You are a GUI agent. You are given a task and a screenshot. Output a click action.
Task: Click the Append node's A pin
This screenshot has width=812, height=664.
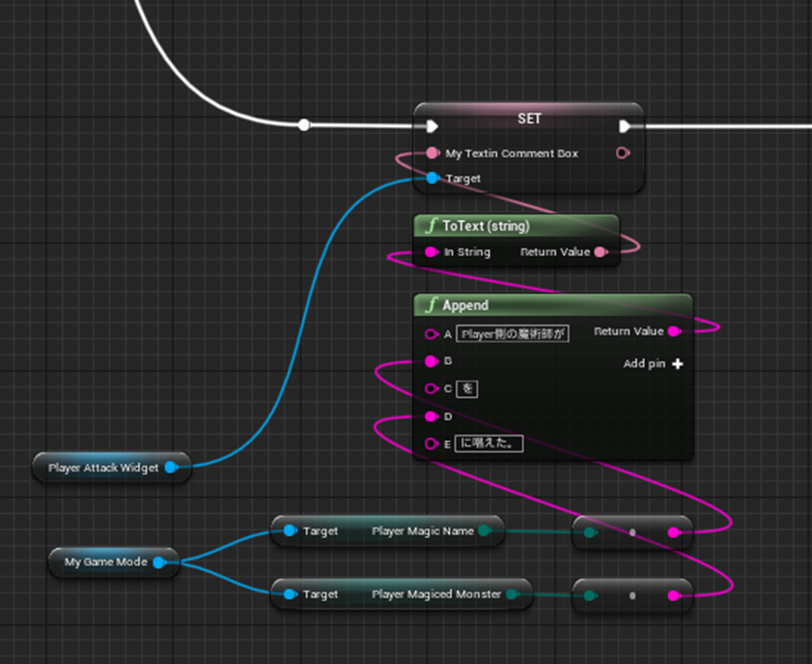pyautogui.click(x=431, y=334)
